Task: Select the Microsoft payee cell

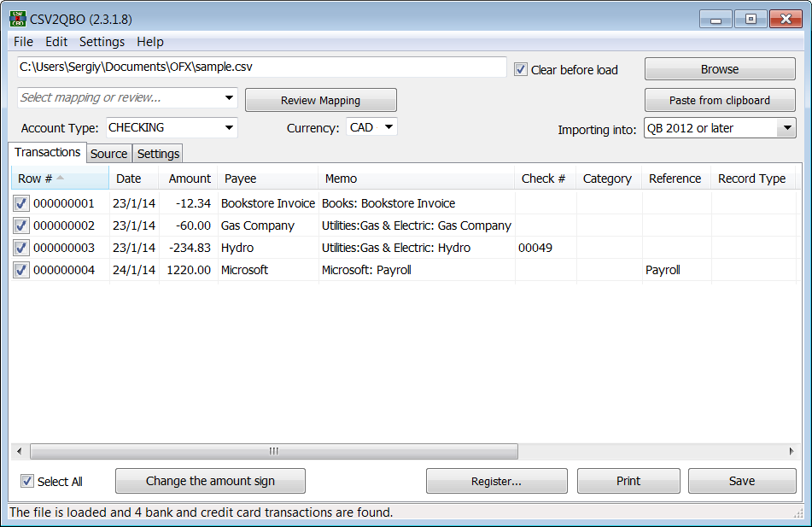Action: point(268,270)
